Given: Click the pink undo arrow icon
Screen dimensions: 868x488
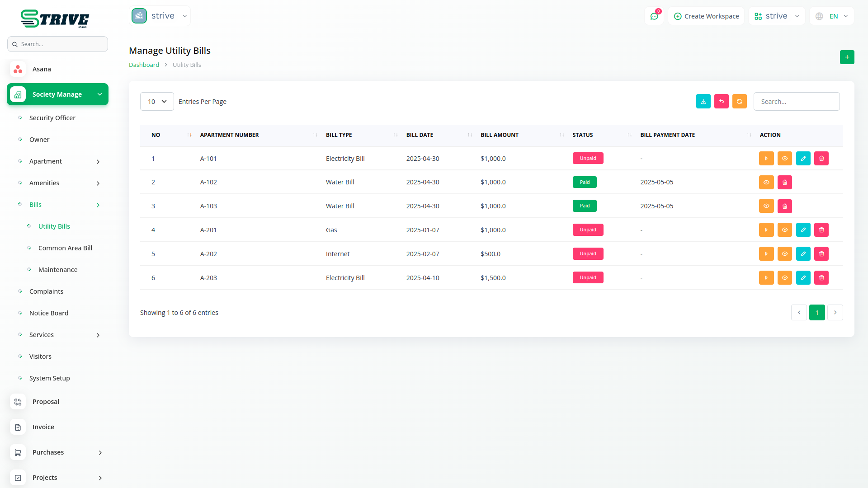Looking at the screenshot, I should (721, 102).
